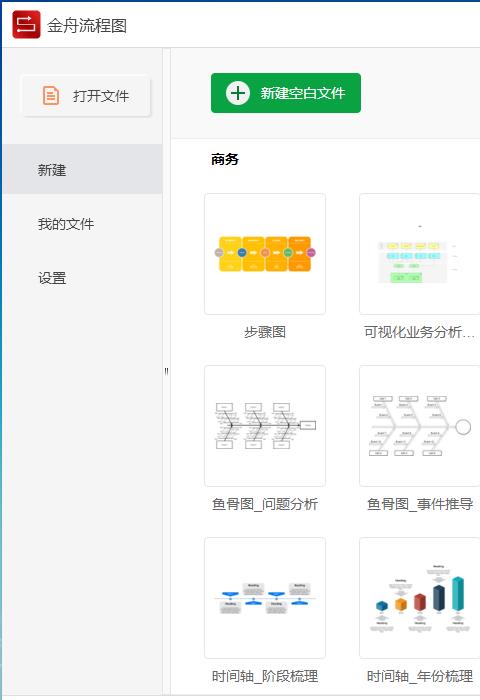Click the red 金舟流程图 app logo
480x700 pixels.
26,25
